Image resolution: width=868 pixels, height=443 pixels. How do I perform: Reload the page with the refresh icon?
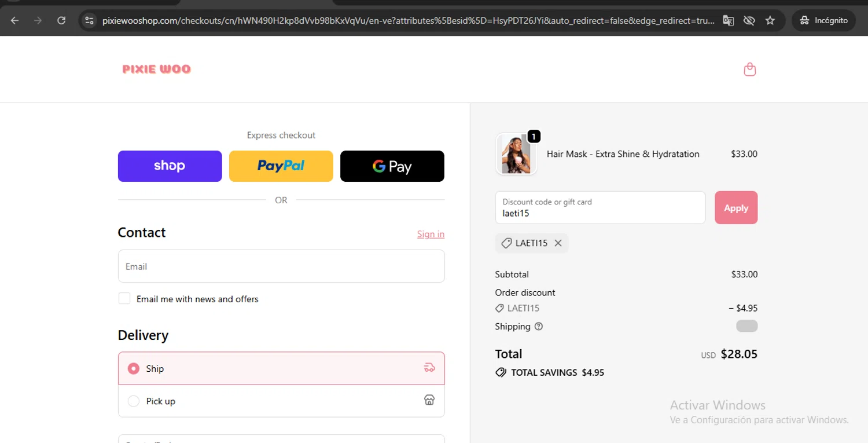[61, 20]
